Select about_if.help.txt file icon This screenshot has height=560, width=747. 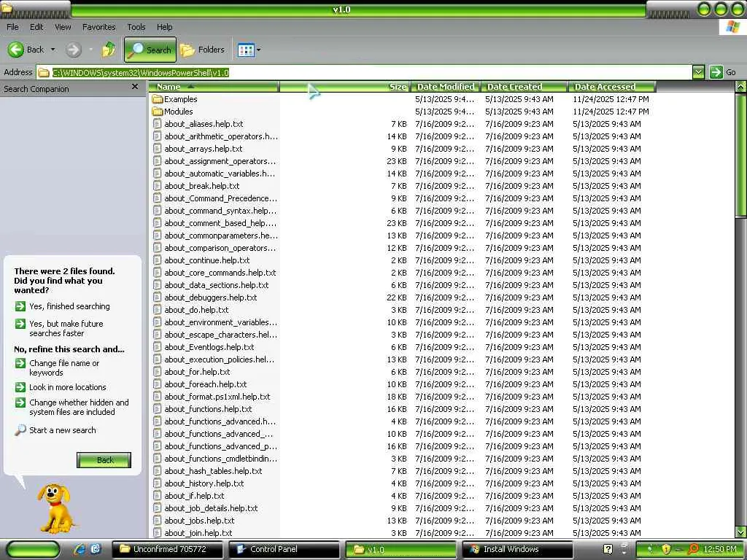click(x=158, y=496)
